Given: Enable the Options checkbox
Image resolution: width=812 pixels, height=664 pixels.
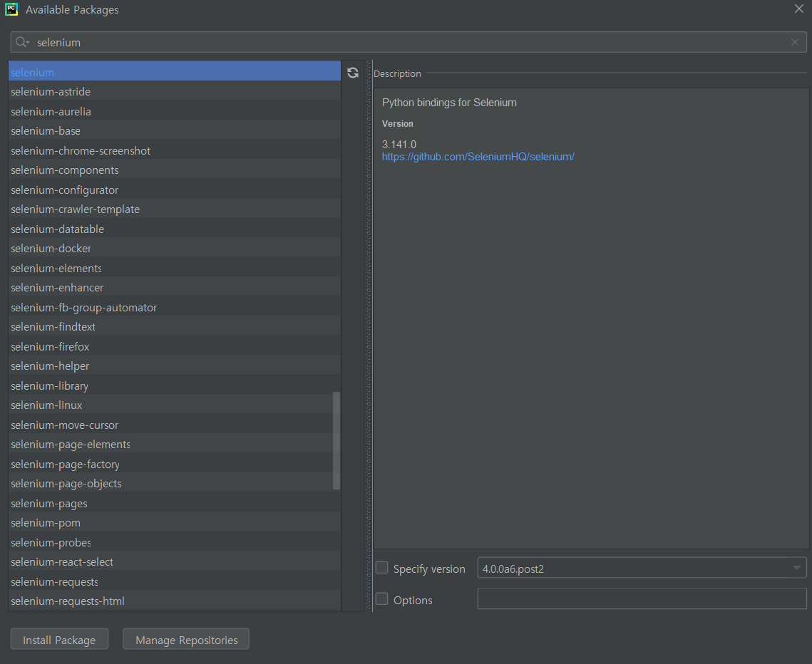Looking at the screenshot, I should pyautogui.click(x=381, y=598).
